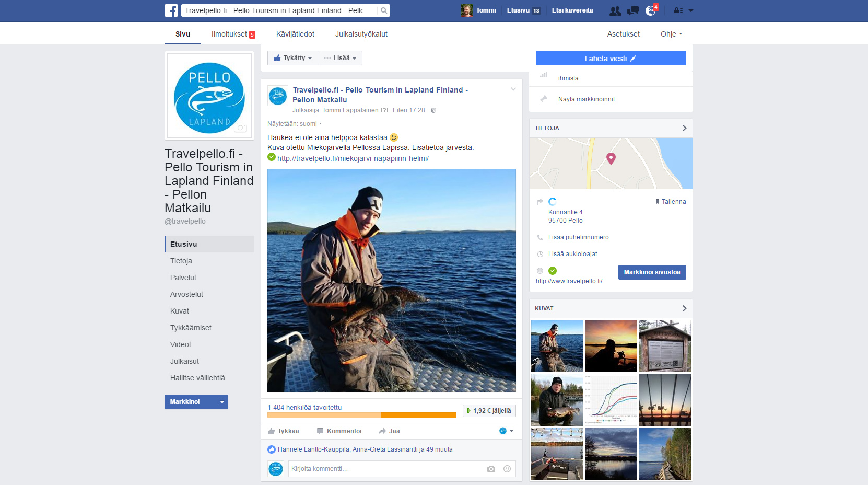Screen dimensions: 868x485
Task: Click the green verified check by website
Action: [553, 271]
